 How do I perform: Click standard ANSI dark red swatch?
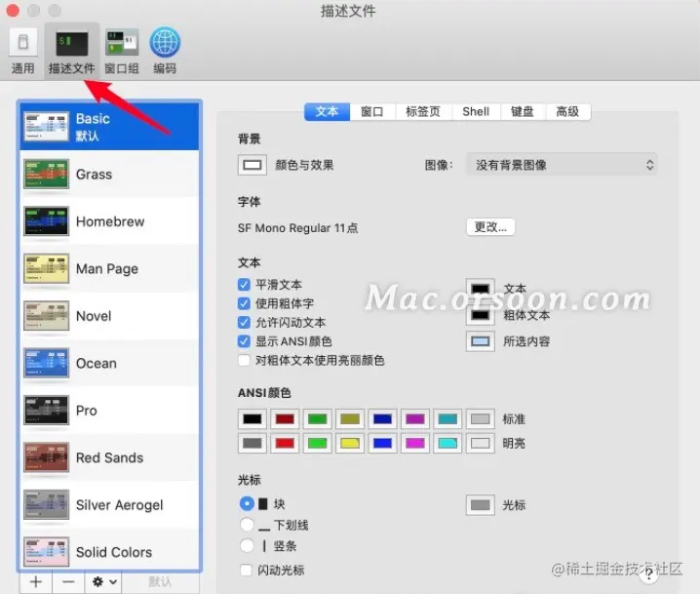pyautogui.click(x=285, y=419)
